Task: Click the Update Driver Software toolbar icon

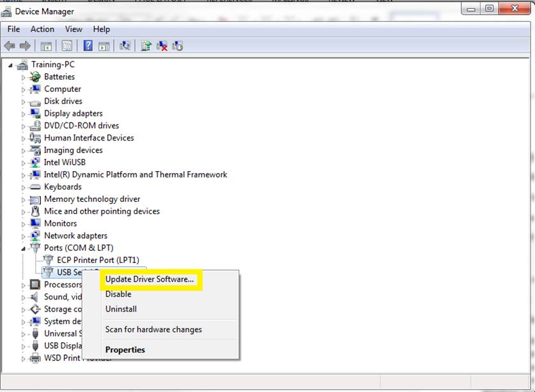Action: coord(146,45)
